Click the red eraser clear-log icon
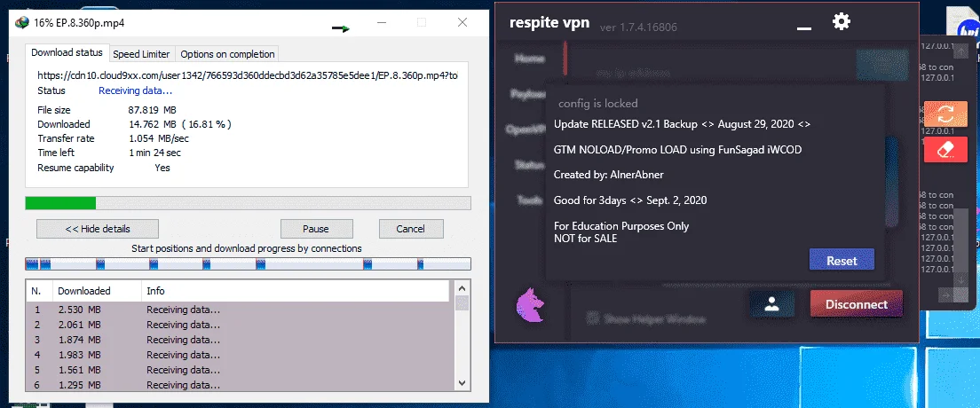The height and width of the screenshot is (408, 980). click(x=945, y=151)
